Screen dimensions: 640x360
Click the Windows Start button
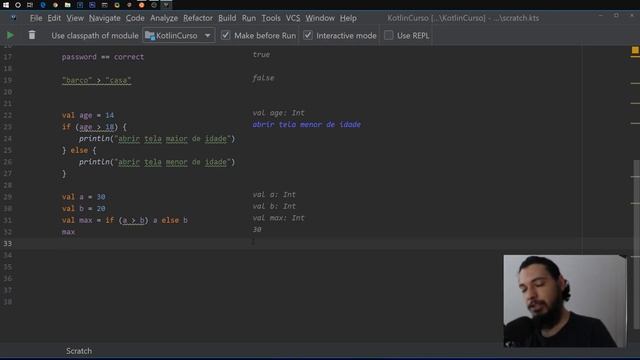[6, 5]
